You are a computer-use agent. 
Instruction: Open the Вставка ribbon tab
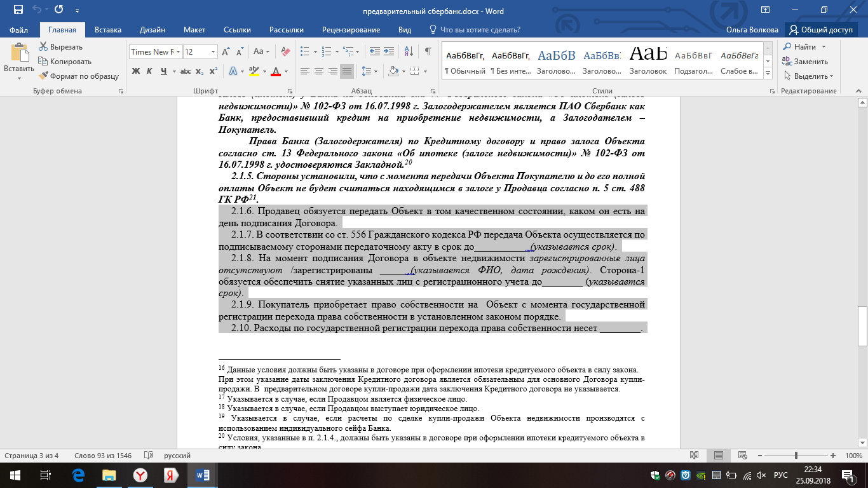(x=108, y=30)
